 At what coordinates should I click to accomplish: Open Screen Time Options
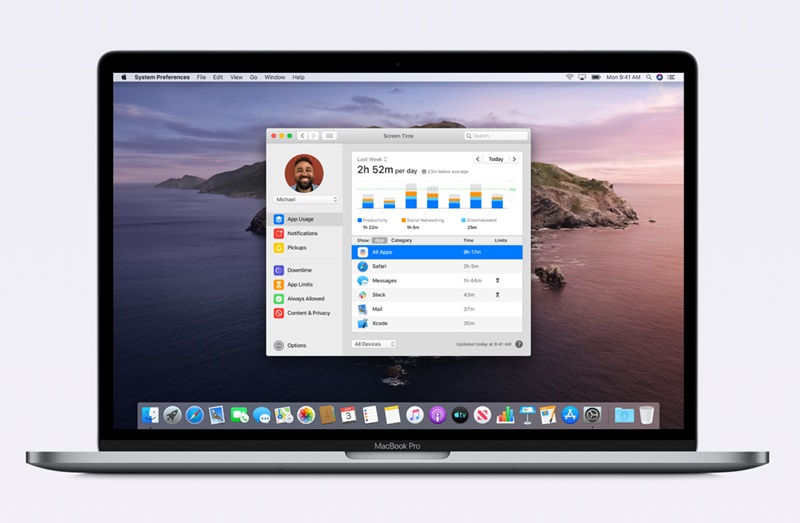click(x=296, y=345)
